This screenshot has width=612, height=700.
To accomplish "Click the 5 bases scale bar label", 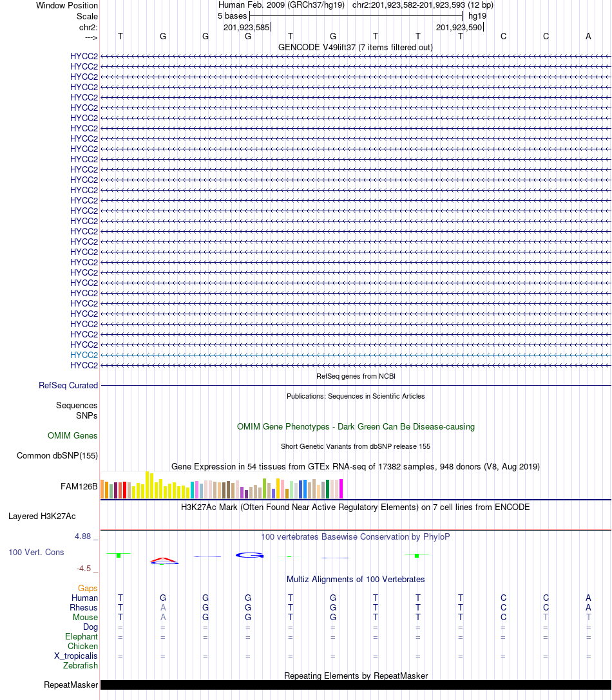I will (233, 16).
